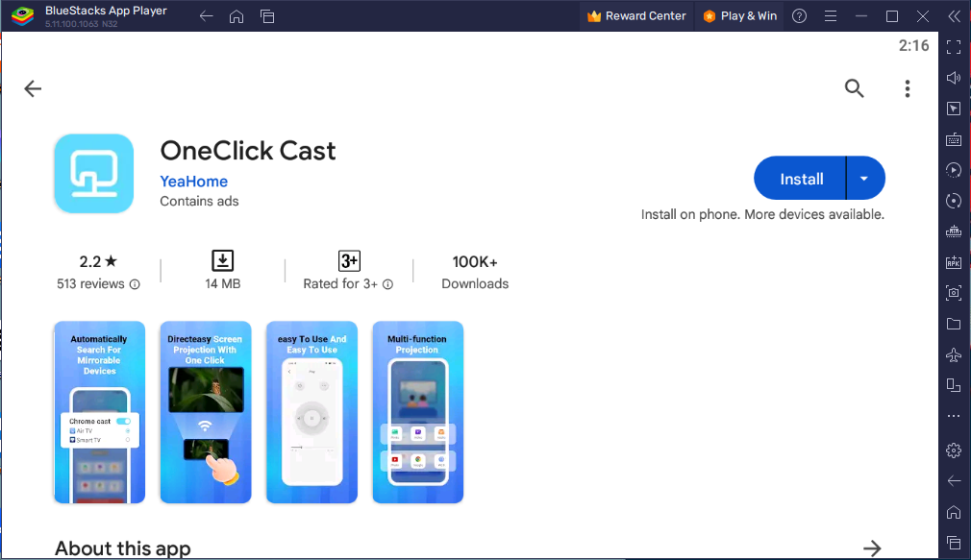The width and height of the screenshot is (971, 560).
Task: Open the media folder in side toolbar
Action: [x=954, y=324]
